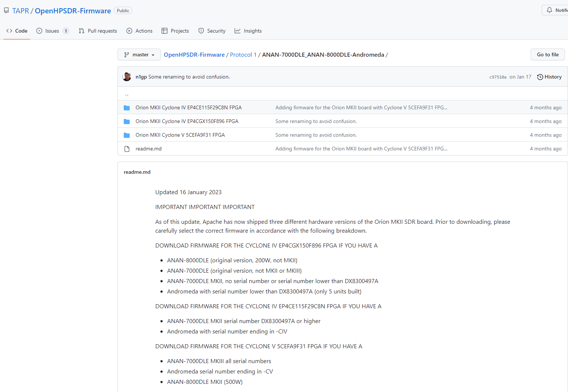Click the readme.md heading above the rendered content

[x=137, y=172]
